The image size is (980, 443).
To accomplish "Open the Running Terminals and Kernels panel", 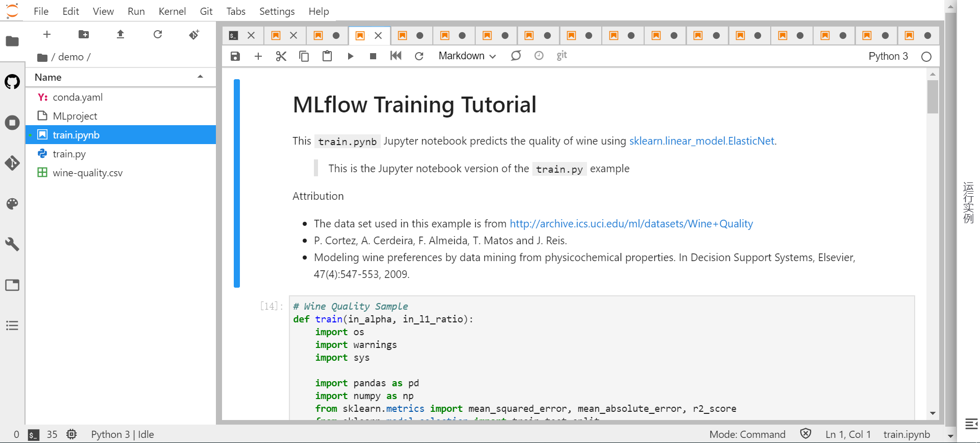I will [x=12, y=123].
